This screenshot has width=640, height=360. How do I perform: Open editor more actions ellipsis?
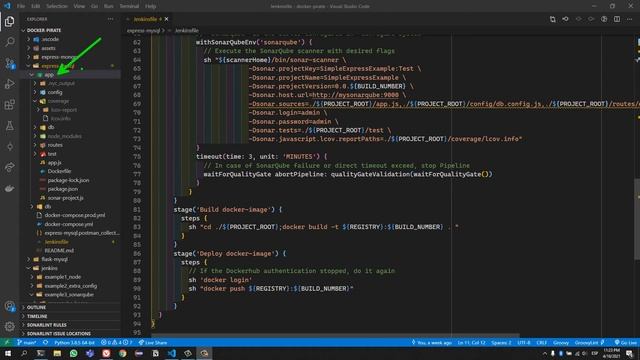coord(629,19)
